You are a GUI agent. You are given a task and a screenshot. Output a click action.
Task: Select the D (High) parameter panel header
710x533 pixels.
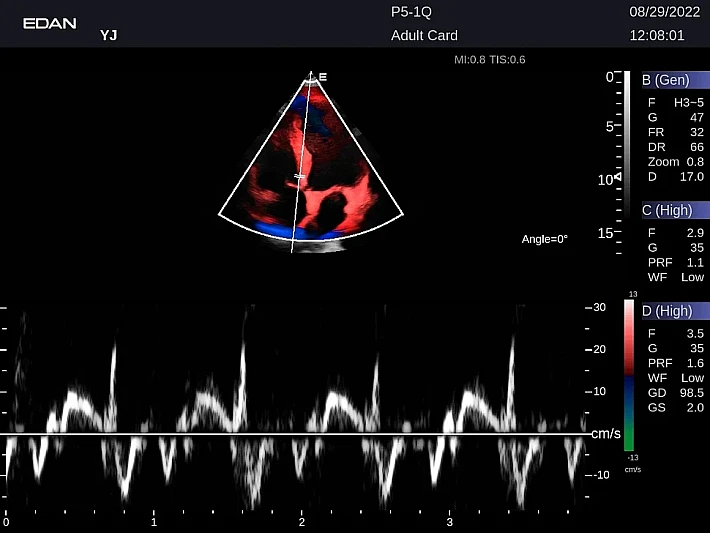coord(674,312)
